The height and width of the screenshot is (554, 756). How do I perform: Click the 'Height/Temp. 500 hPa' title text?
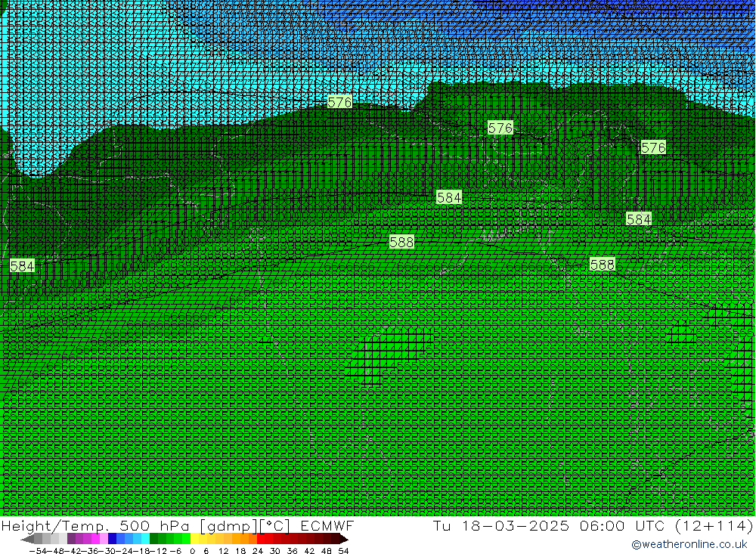click(x=95, y=525)
